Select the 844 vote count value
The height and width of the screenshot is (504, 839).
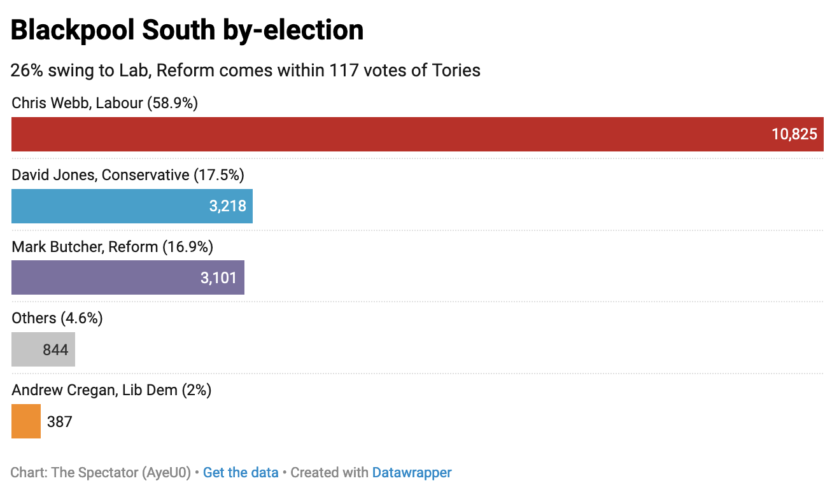click(55, 349)
